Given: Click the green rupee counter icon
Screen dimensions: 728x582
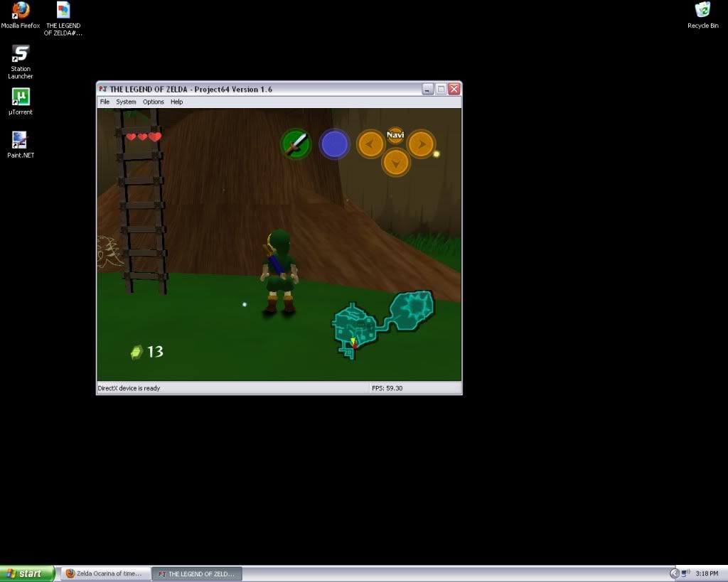Looking at the screenshot, I should pyautogui.click(x=136, y=352).
